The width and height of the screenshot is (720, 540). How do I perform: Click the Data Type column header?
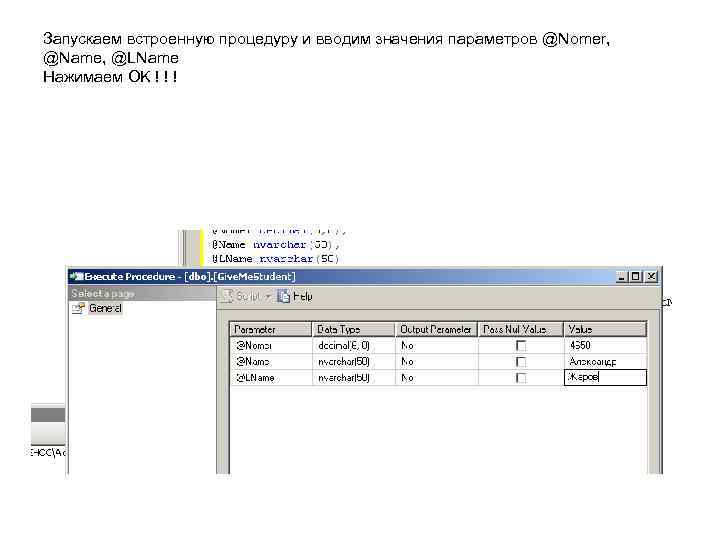click(354, 329)
